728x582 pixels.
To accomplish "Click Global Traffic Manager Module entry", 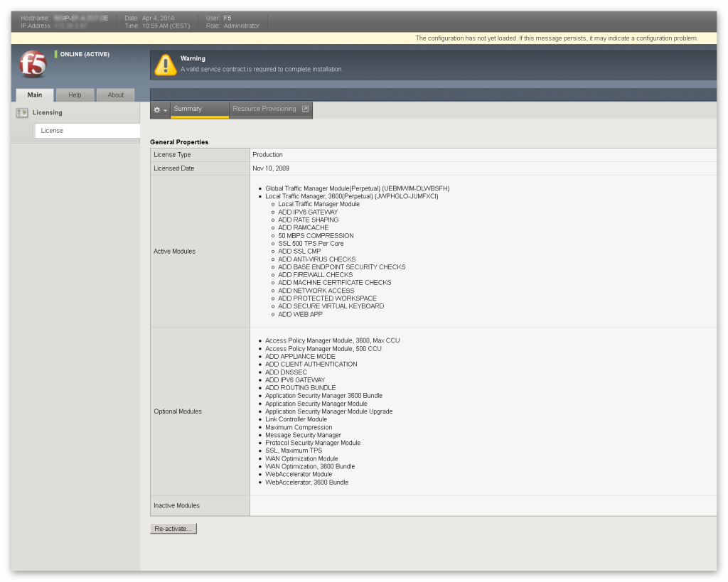I will [357, 188].
